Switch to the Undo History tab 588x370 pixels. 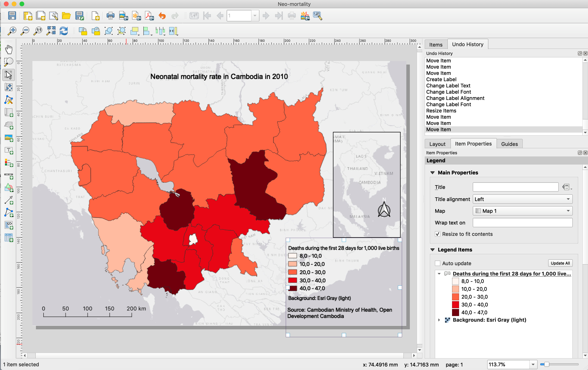(x=468, y=44)
